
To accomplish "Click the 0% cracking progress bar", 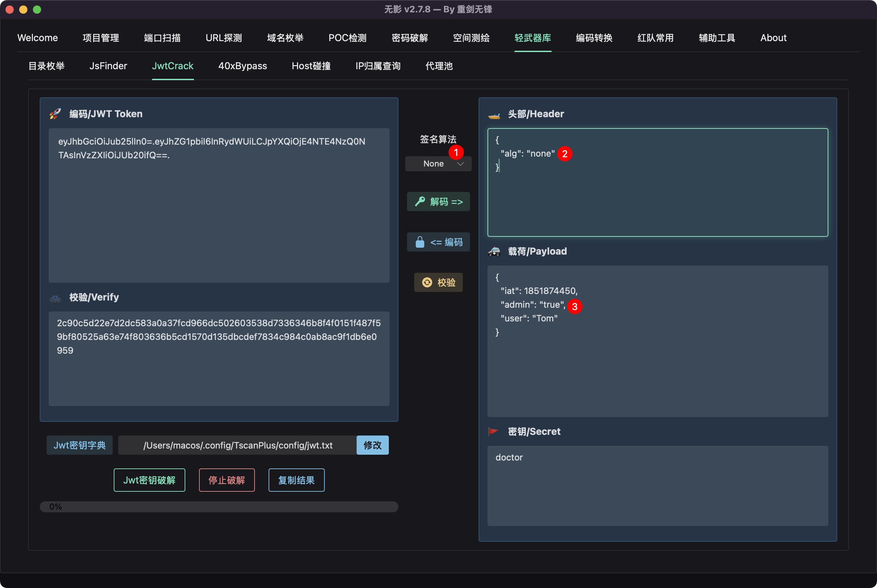I will pos(219,507).
